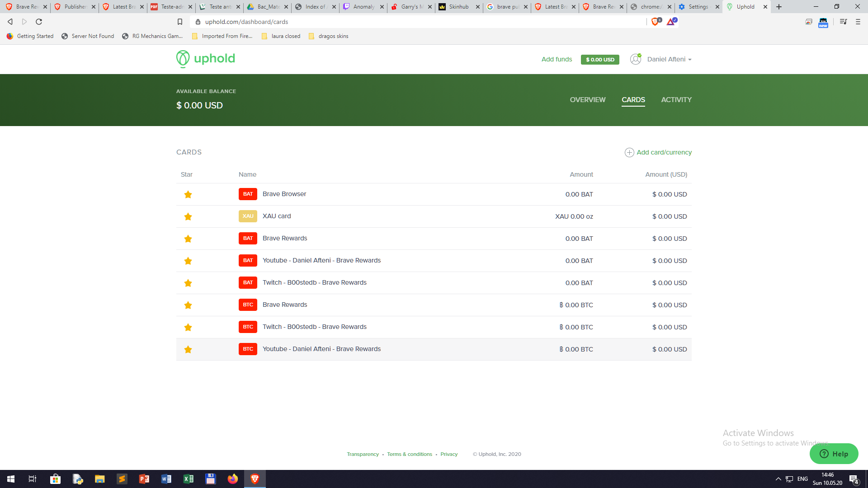Screen dimensions: 868x488
Task: Switch to the Activity tab
Action: click(676, 100)
